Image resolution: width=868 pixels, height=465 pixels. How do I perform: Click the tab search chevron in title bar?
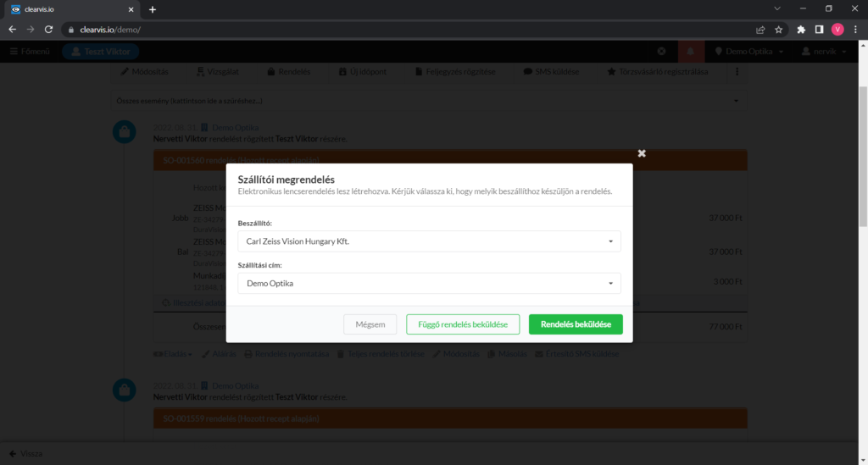click(x=777, y=8)
